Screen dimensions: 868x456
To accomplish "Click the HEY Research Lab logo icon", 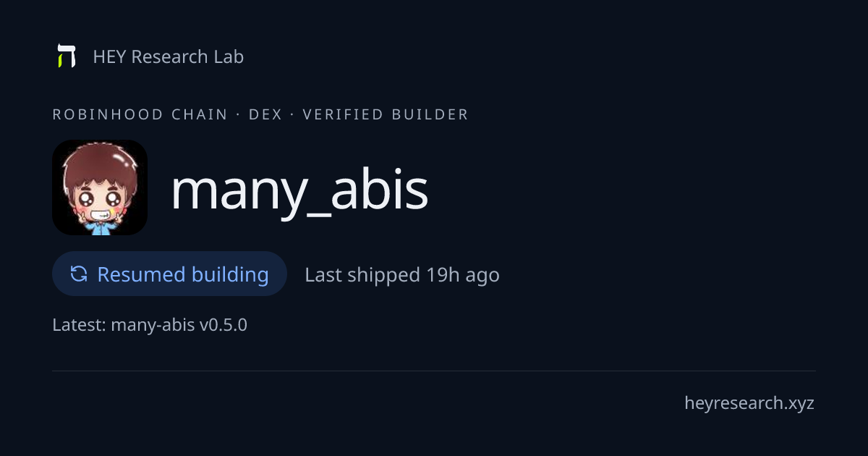I will pyautogui.click(x=67, y=56).
